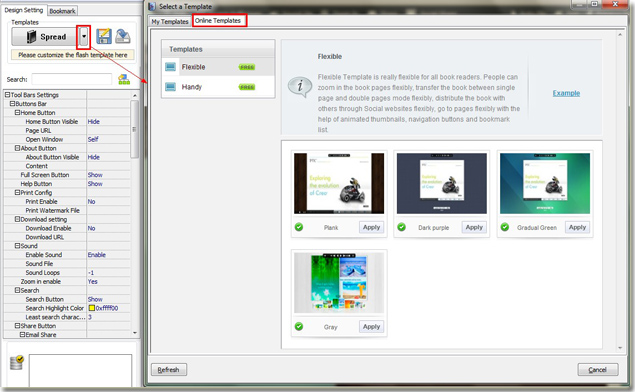The image size is (635, 392).
Task: Apply the Gray theme
Action: coord(371,326)
